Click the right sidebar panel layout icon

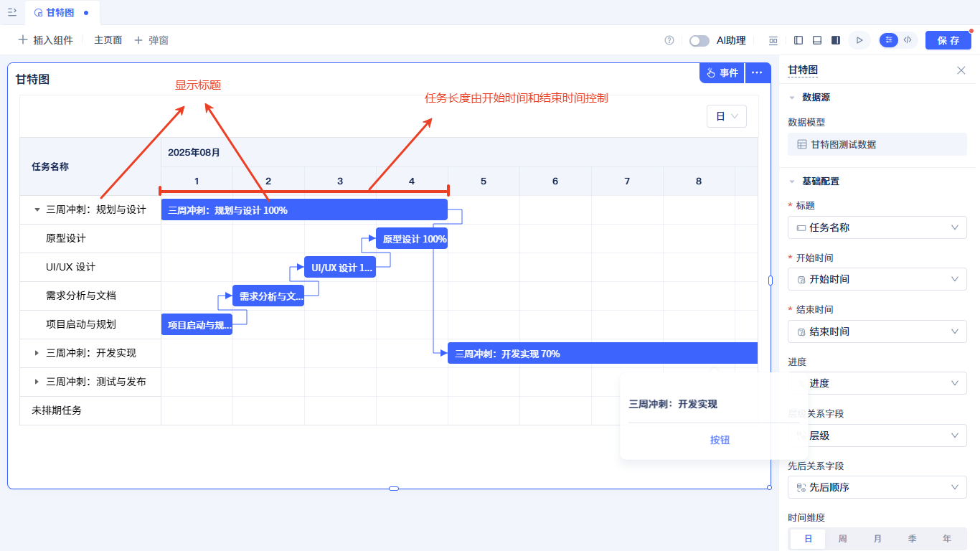[836, 40]
